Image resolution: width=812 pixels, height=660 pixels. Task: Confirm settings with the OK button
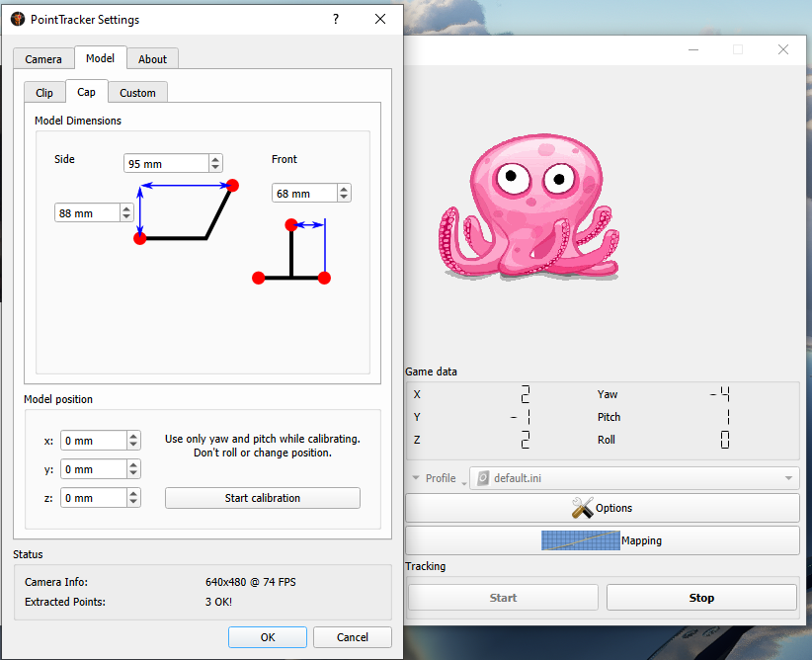[x=268, y=637]
